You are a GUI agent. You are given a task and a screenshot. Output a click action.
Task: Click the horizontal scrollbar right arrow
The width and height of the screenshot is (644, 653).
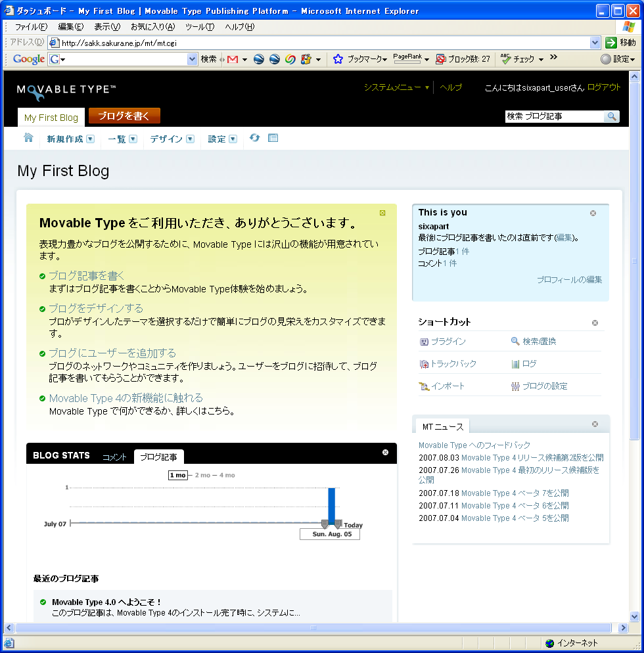pyautogui.click(x=623, y=627)
